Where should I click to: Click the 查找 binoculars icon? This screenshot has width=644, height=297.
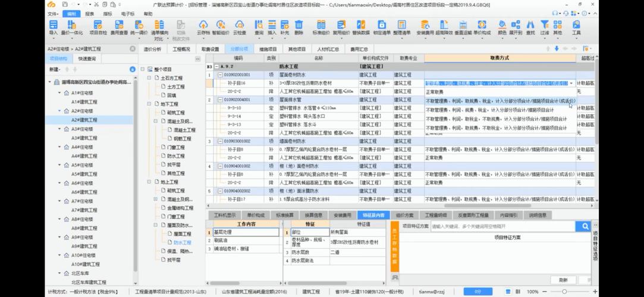click(530, 24)
